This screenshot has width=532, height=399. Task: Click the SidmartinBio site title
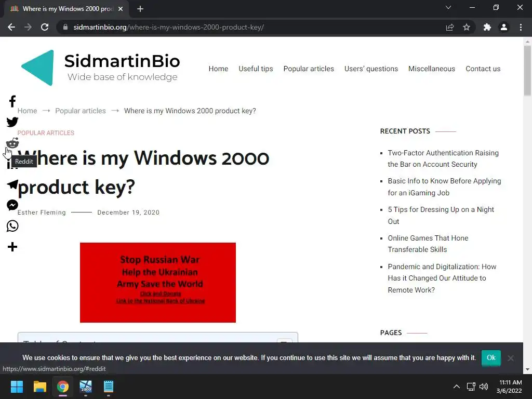point(122,61)
